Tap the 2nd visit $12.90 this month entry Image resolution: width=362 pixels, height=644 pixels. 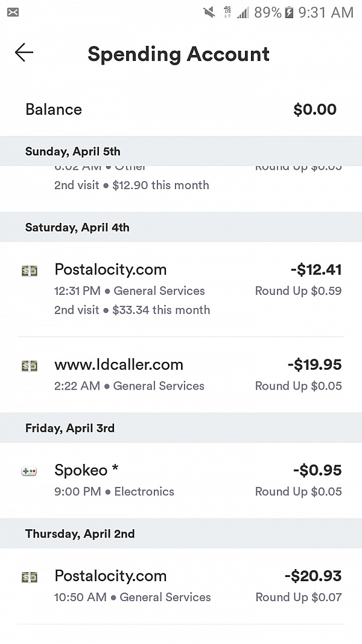pyautogui.click(x=132, y=185)
